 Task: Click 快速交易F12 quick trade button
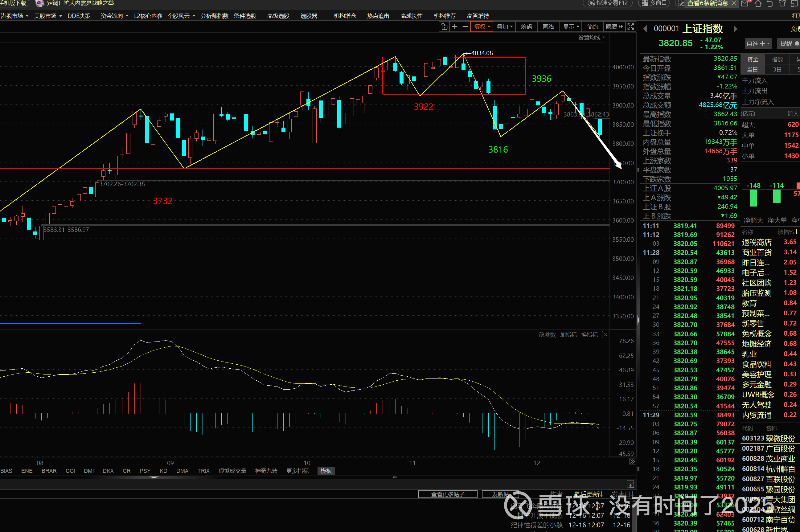pyautogui.click(x=608, y=3)
